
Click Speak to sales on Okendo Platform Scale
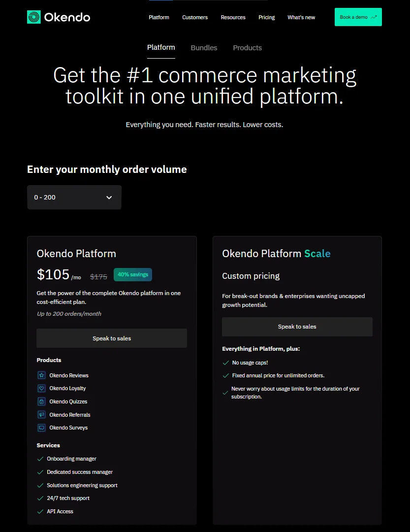297,327
